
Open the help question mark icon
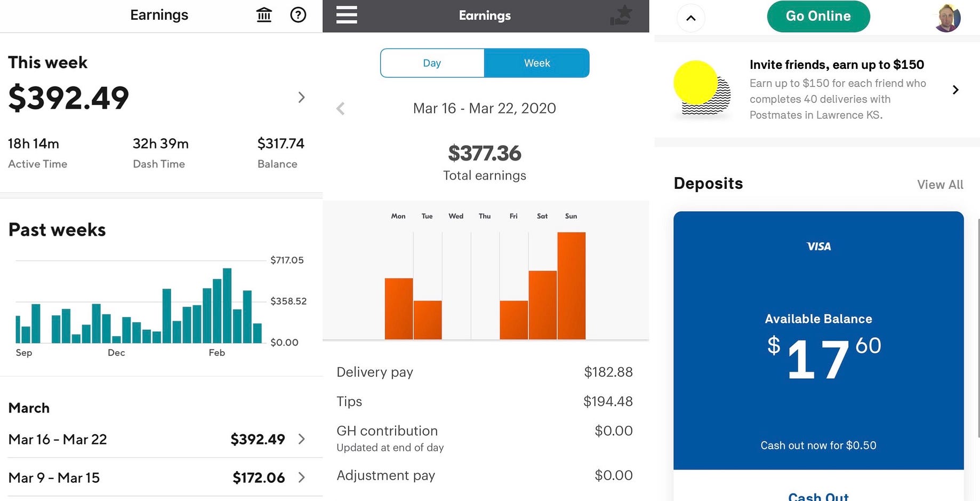tap(298, 15)
